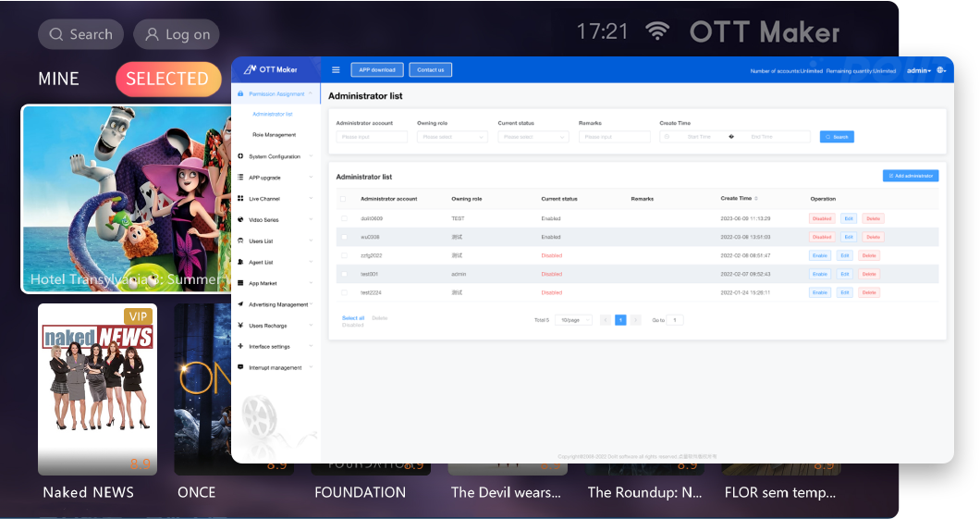Viewport: 980px width, 519px height.
Task: Check the box for row test001
Action: [x=344, y=274]
